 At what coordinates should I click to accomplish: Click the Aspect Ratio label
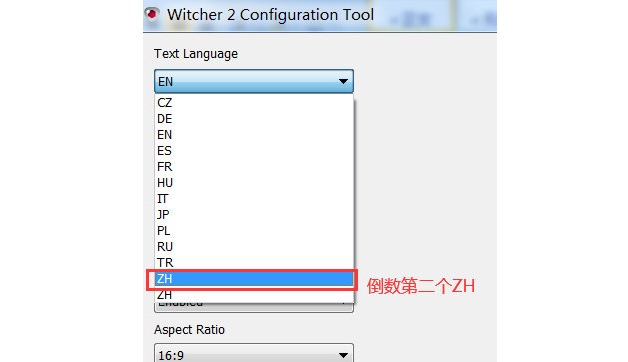(189, 330)
